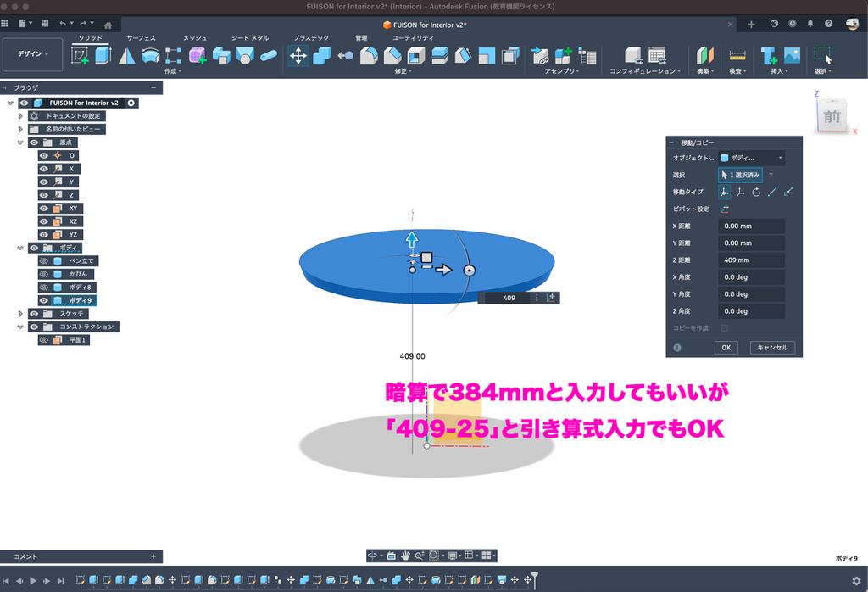The image size is (868, 592).
Task: Open the デザイン workspace dropdown
Action: [x=33, y=54]
